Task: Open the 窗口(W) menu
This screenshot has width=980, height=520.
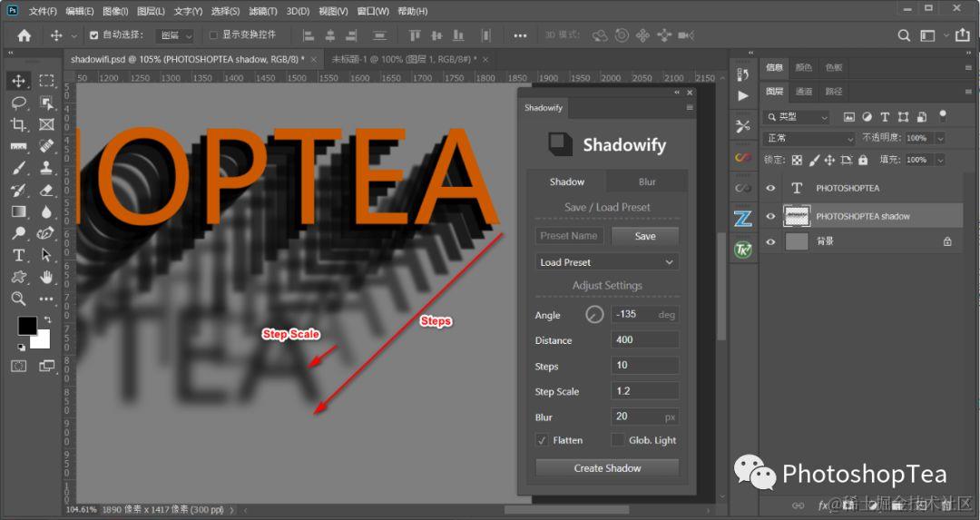Action: (373, 11)
